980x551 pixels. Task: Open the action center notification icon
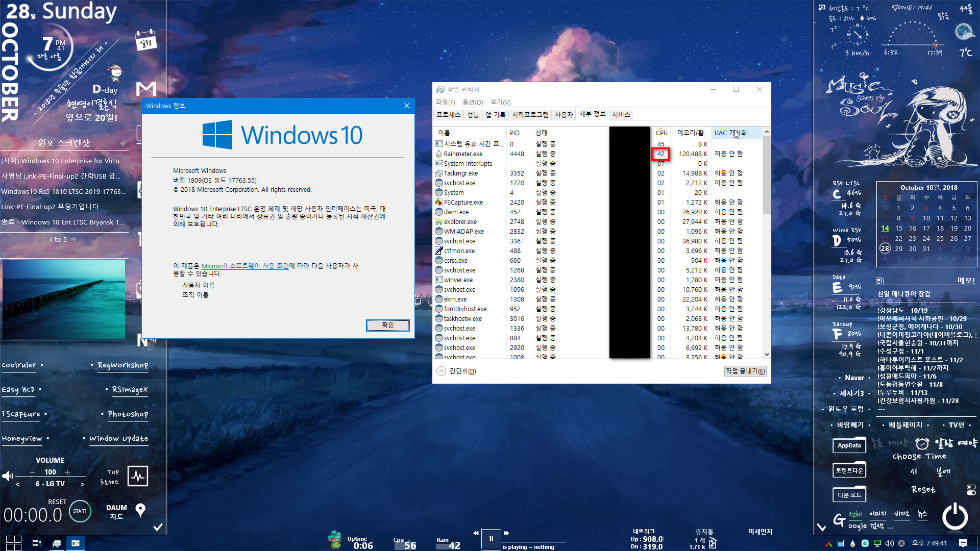click(x=963, y=543)
